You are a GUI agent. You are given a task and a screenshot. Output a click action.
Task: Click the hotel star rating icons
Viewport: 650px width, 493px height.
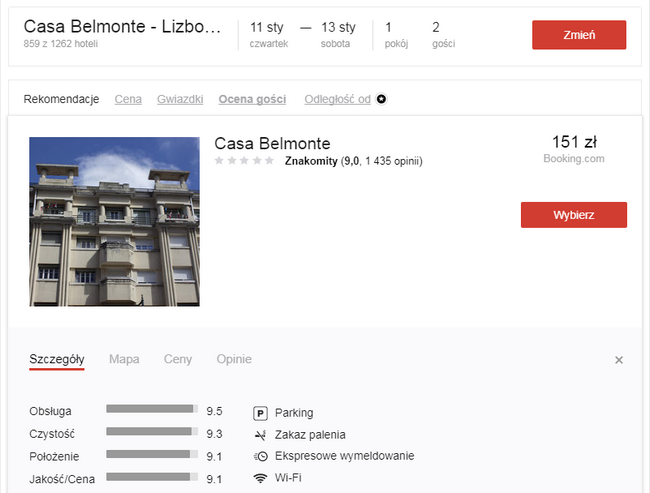pyautogui.click(x=244, y=160)
